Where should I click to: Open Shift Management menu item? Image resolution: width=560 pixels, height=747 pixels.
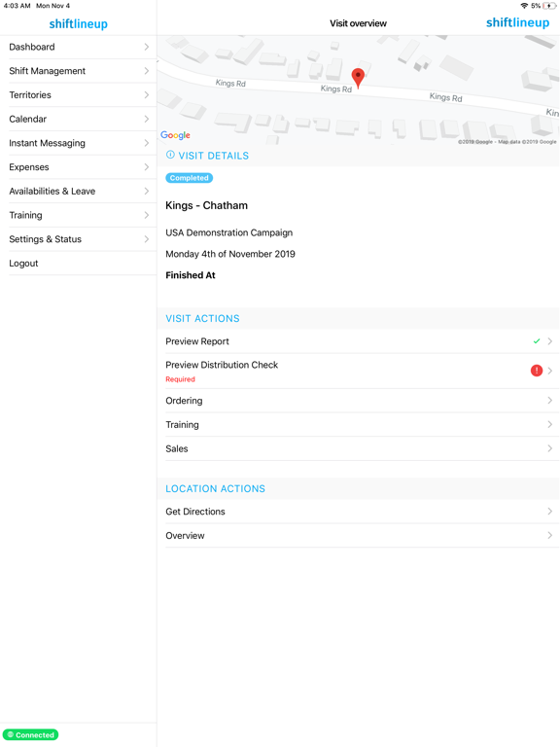pyautogui.click(x=79, y=71)
